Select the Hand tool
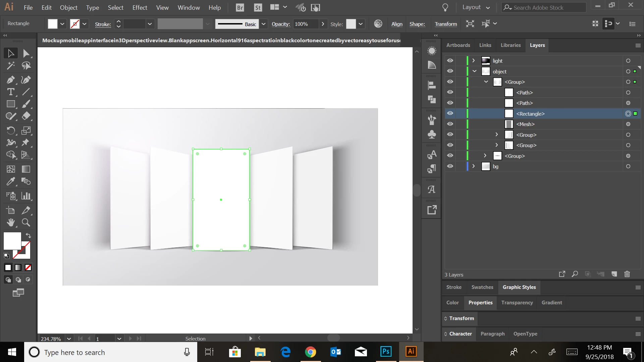The image size is (644, 362). click(10, 223)
